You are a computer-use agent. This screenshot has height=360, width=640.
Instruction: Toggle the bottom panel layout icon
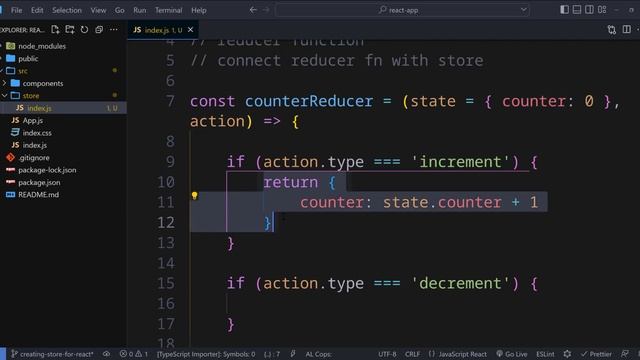coord(577,10)
